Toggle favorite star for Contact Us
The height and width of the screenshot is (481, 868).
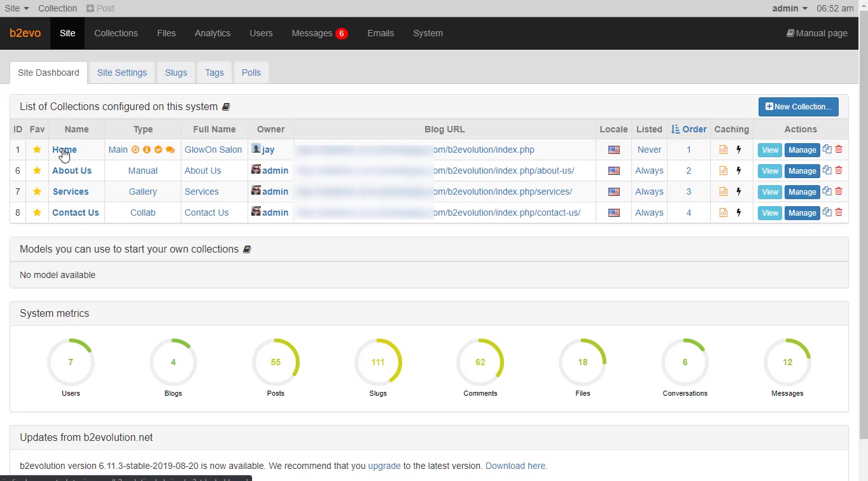pos(38,213)
